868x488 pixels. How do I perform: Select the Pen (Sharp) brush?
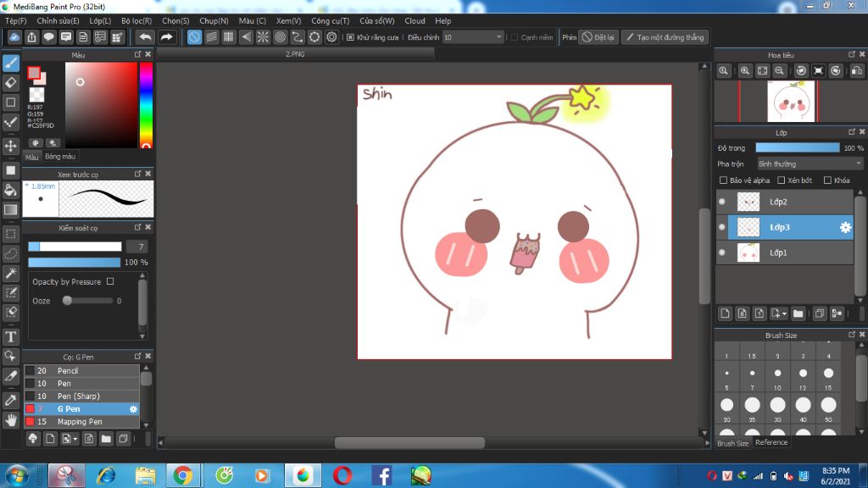(81, 396)
